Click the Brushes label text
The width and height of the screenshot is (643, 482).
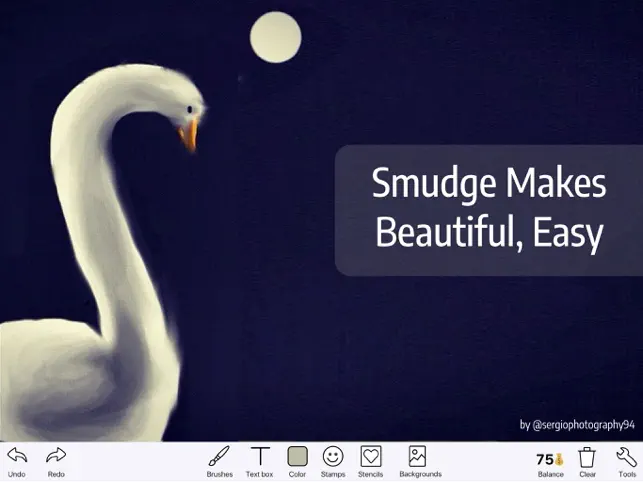coord(219,474)
